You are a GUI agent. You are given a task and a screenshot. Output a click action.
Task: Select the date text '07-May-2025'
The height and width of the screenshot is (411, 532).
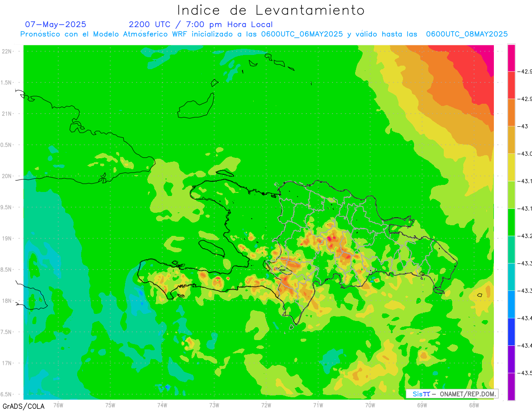point(55,24)
